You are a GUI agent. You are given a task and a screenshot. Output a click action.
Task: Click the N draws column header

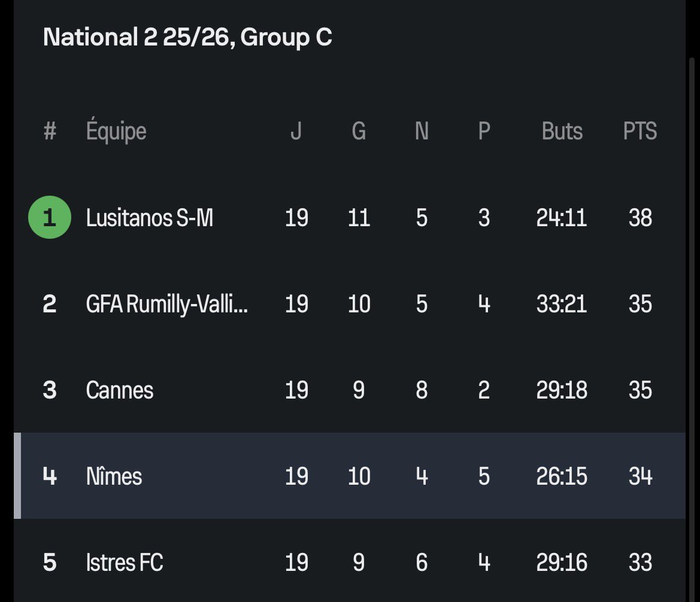[x=422, y=131]
